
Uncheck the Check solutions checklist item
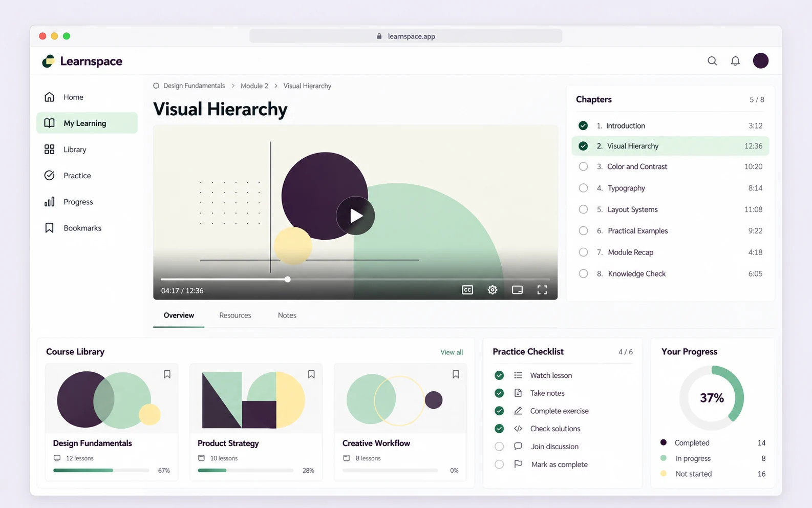point(499,429)
